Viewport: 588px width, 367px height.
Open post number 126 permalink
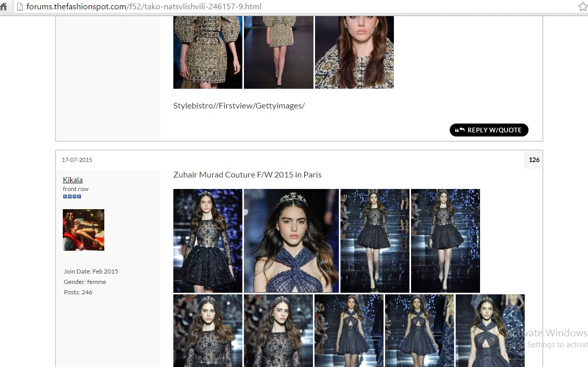click(534, 160)
